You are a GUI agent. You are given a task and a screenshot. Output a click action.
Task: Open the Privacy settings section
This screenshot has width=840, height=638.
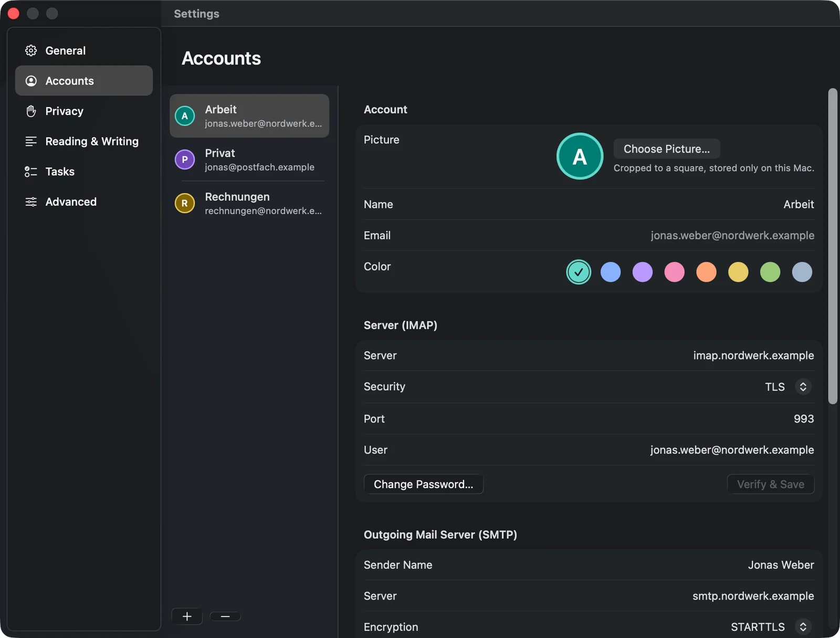pos(84,111)
